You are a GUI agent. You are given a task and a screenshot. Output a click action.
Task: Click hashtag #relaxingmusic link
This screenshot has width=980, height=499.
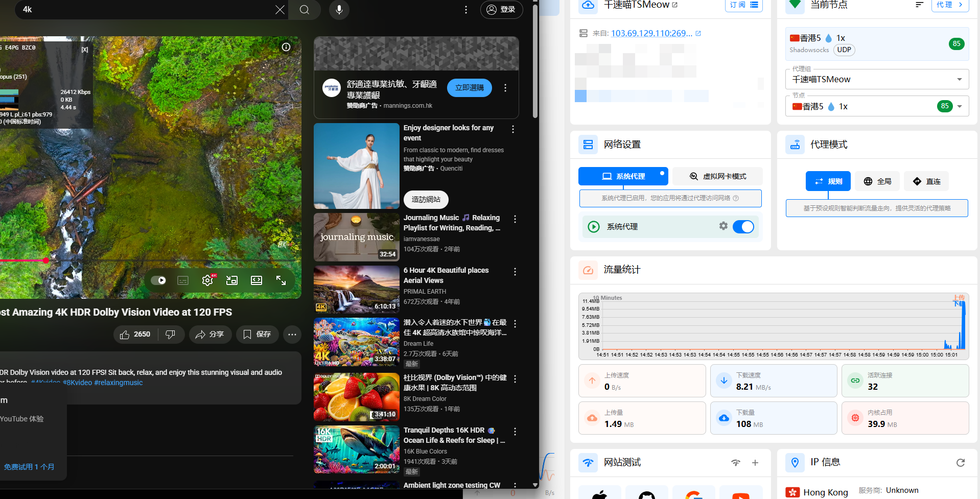pyautogui.click(x=119, y=383)
